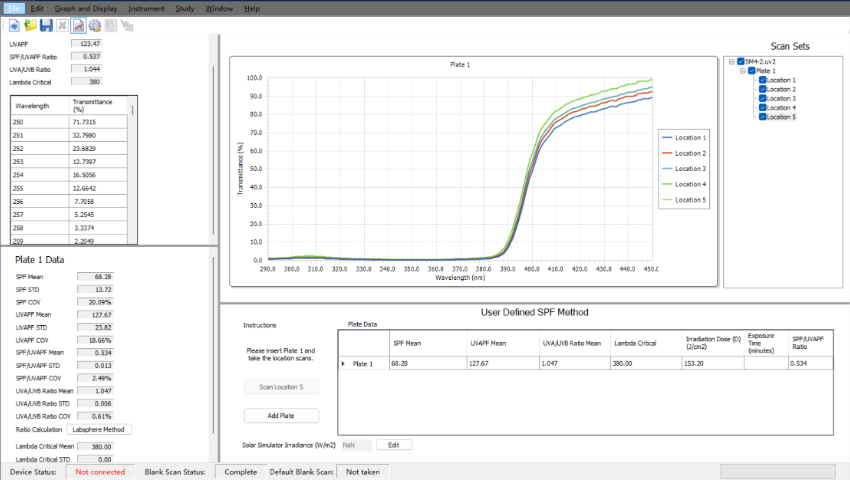Click the UVAPF STD value 23.82
The image size is (850, 480).
(x=95, y=328)
